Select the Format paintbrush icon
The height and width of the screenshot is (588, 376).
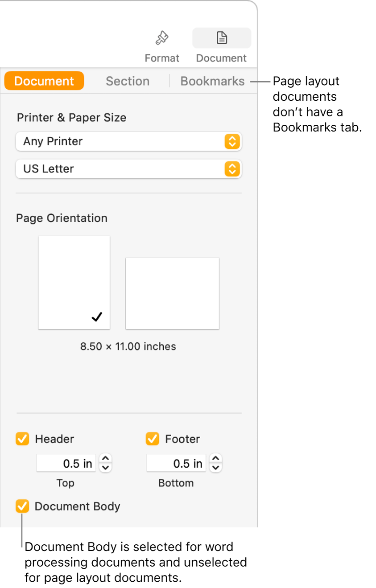pos(161,37)
